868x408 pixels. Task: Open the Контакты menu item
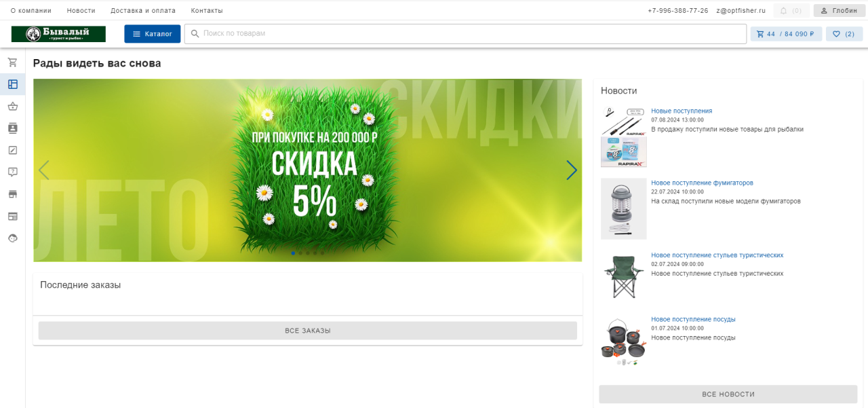point(207,11)
